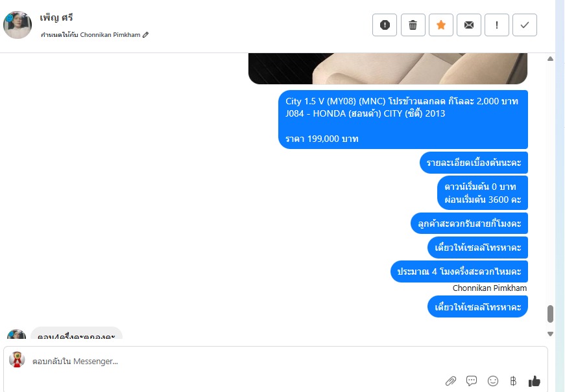Click the baht payment icon
This screenshot has width=565, height=392.
tap(513, 381)
